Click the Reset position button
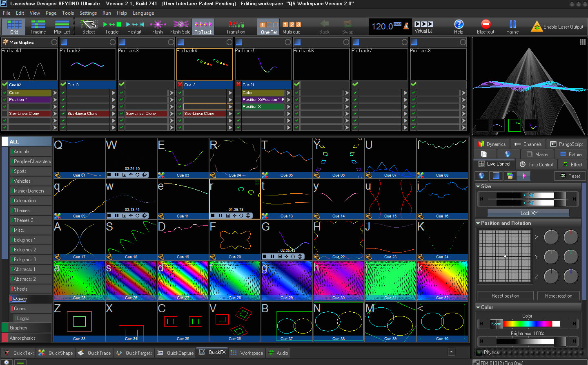This screenshot has height=365, width=588. pyautogui.click(x=505, y=296)
